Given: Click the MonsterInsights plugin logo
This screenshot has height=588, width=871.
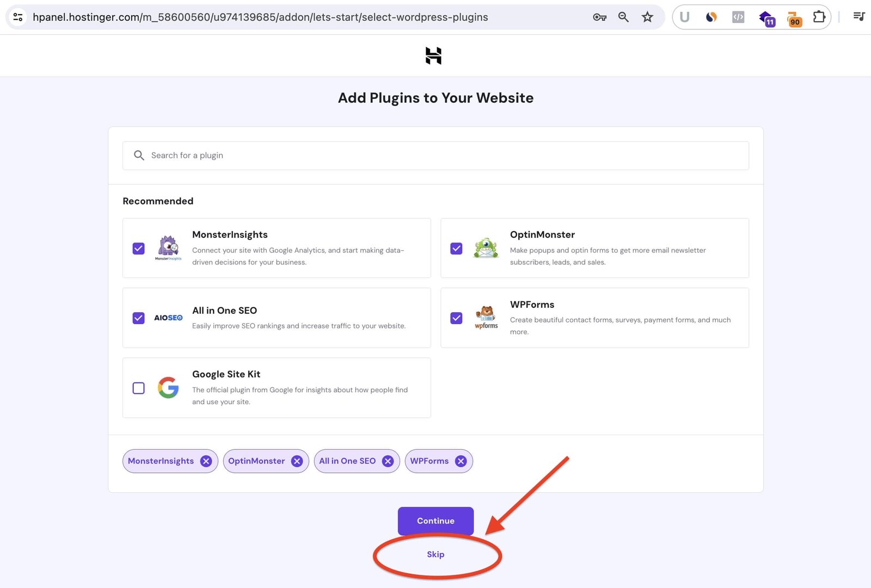Looking at the screenshot, I should click(168, 248).
